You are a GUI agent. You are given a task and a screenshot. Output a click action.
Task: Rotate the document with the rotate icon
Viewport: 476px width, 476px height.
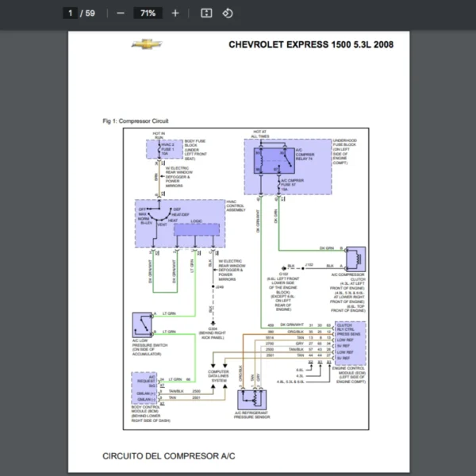coord(228,13)
